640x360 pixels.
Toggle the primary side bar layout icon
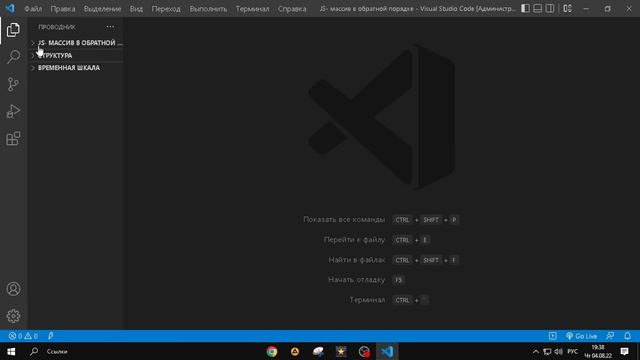(525, 8)
